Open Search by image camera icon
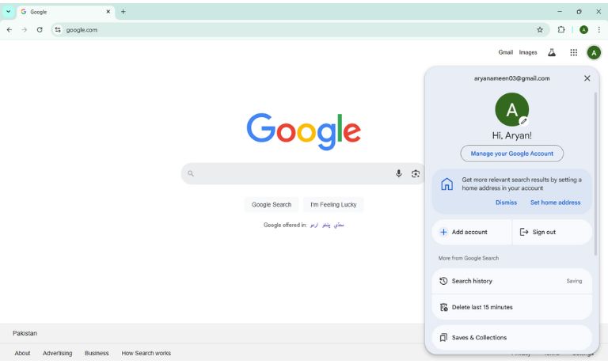 click(416, 173)
